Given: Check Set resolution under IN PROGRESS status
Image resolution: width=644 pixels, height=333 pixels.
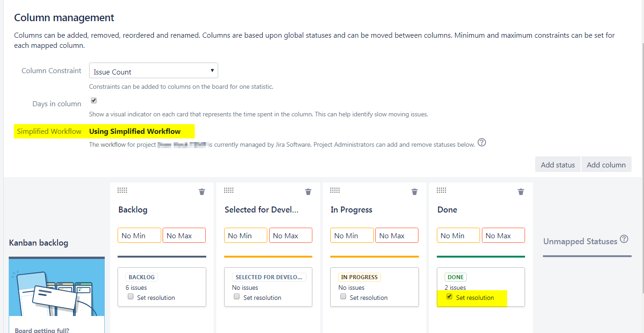Looking at the screenshot, I should point(343,297).
